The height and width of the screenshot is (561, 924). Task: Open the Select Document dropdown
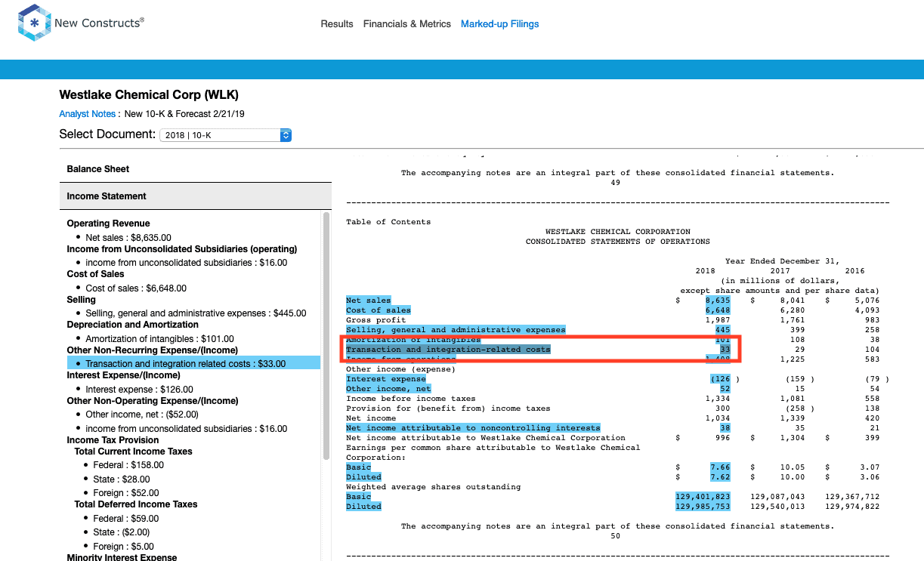click(x=225, y=135)
